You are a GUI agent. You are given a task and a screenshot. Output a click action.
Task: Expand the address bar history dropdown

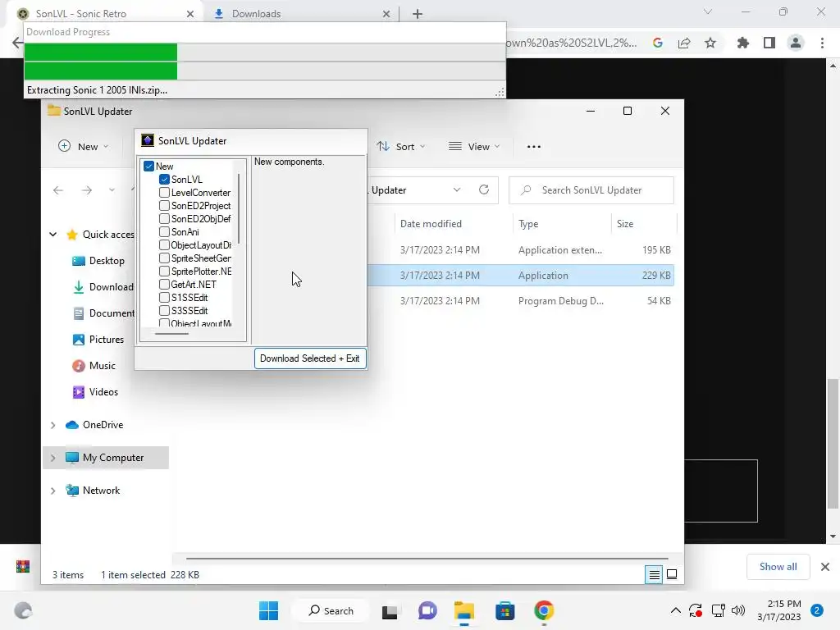click(x=456, y=190)
